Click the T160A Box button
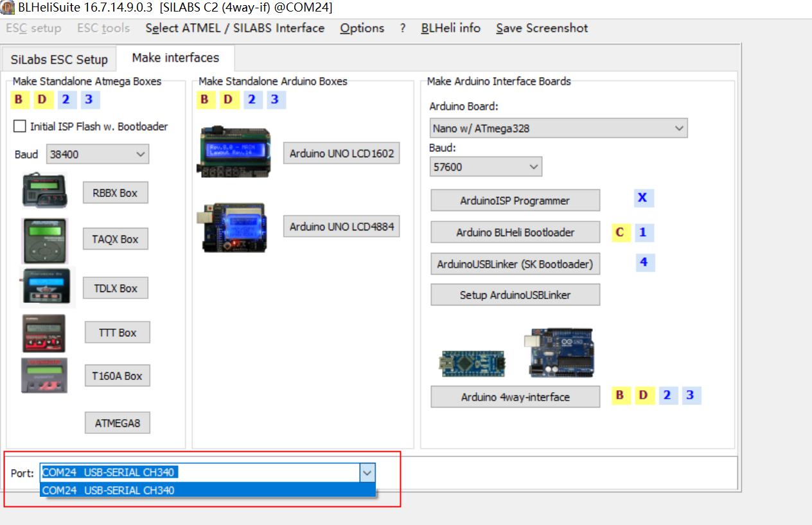Viewport: 812px width, 525px height. coord(117,375)
